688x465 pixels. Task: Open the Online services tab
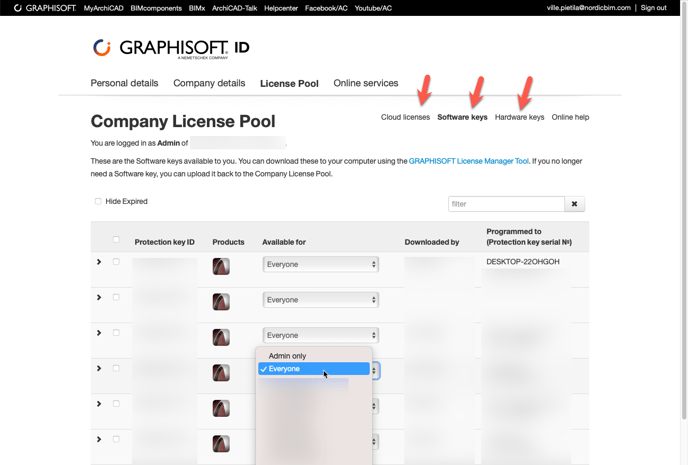pos(366,83)
